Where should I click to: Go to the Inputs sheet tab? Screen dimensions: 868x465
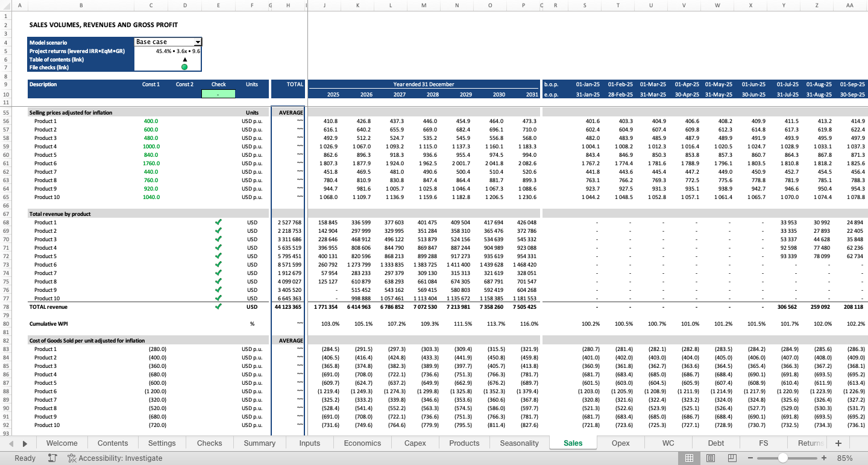click(310, 443)
